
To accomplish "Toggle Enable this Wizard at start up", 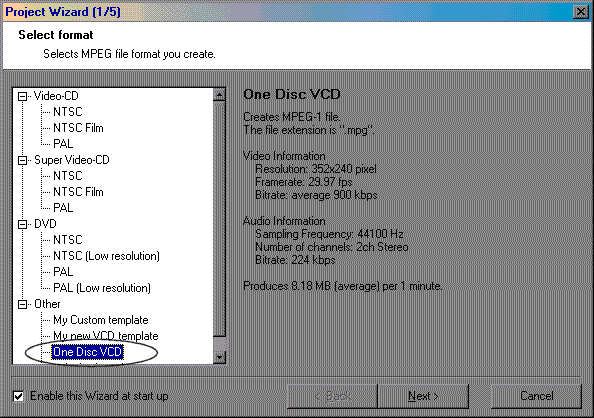I will tap(18, 396).
